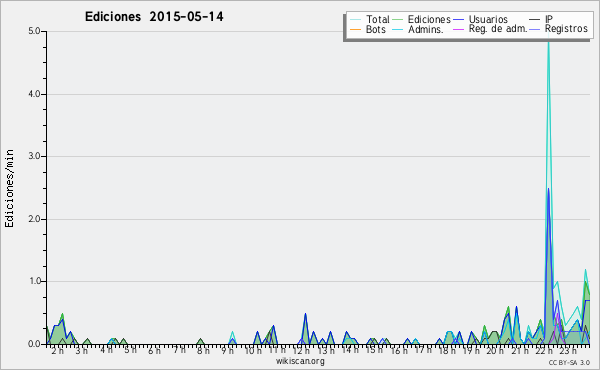Click the CC BY-SA 3.0 license text
This screenshot has width=600, height=370.
(569, 362)
